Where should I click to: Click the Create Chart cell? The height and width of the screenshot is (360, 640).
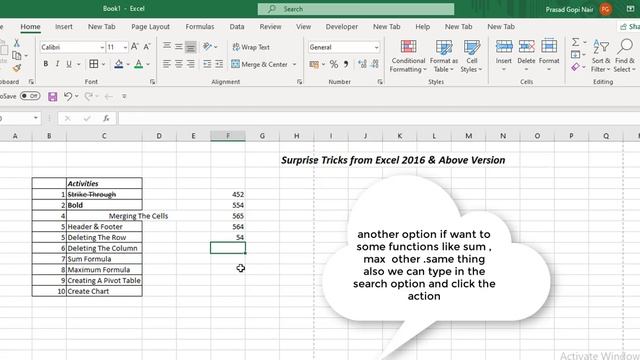(104, 291)
